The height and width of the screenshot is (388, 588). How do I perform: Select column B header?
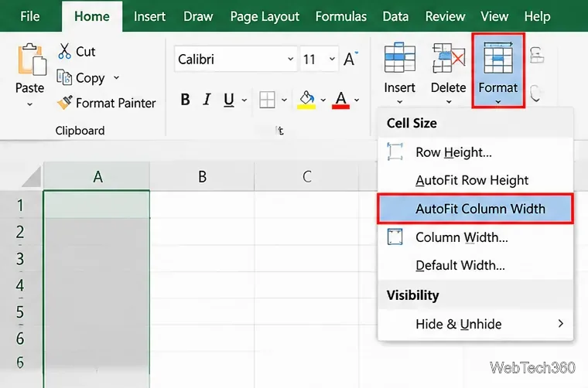[202, 176]
